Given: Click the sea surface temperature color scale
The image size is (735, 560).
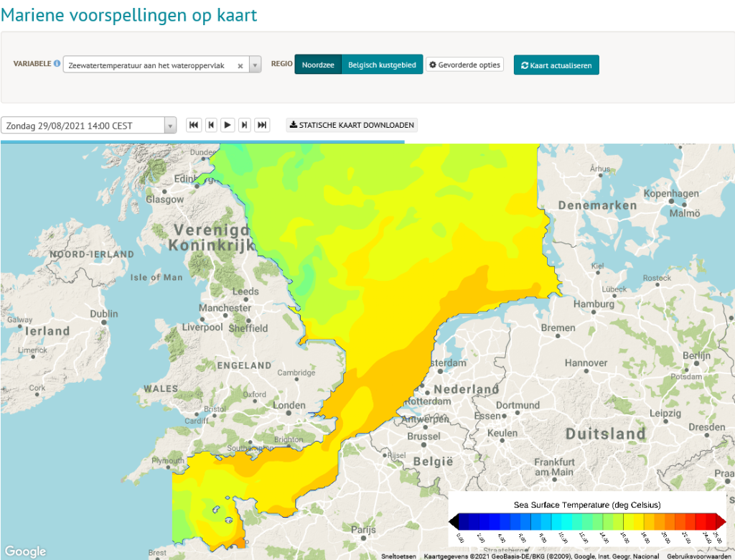Looking at the screenshot, I should 587,521.
